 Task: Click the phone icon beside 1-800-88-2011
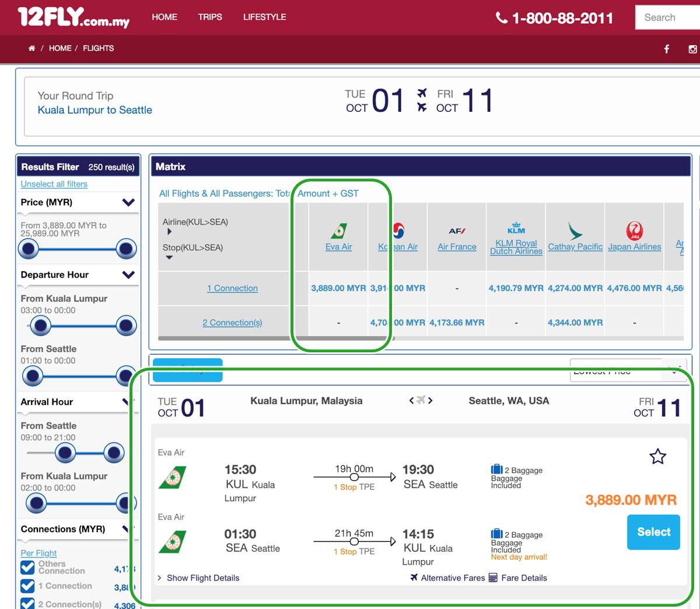502,18
